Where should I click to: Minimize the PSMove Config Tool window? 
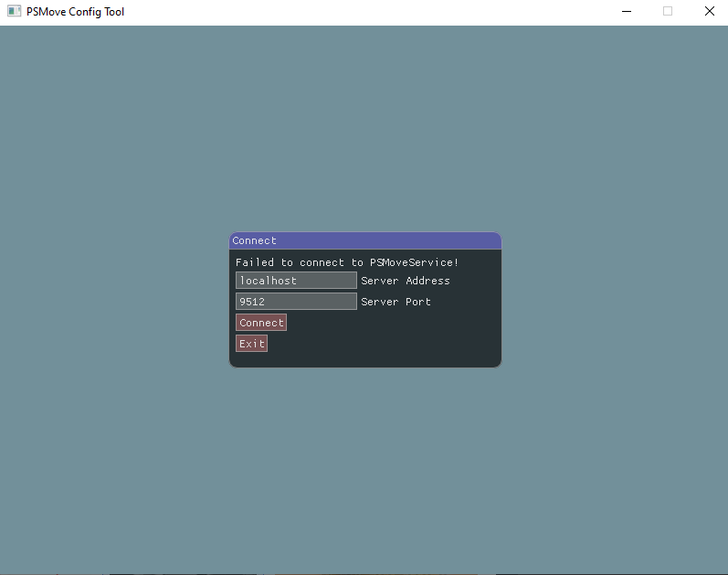(x=627, y=12)
